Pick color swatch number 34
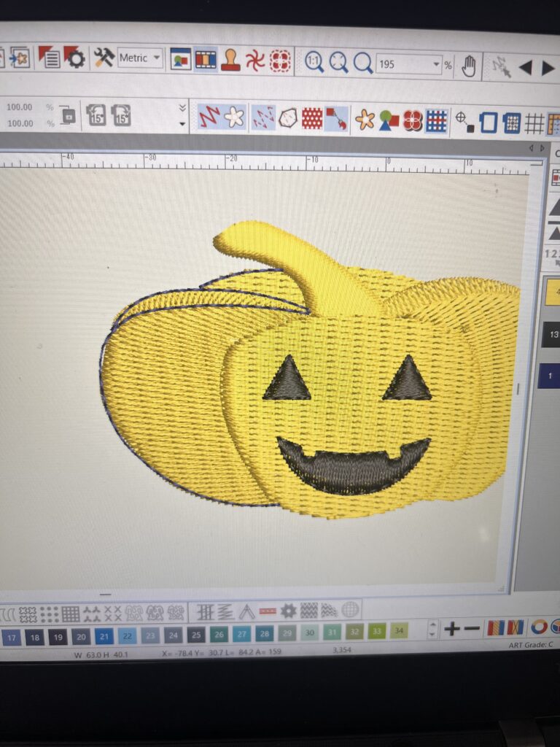This screenshot has height=747, width=560. tap(398, 630)
